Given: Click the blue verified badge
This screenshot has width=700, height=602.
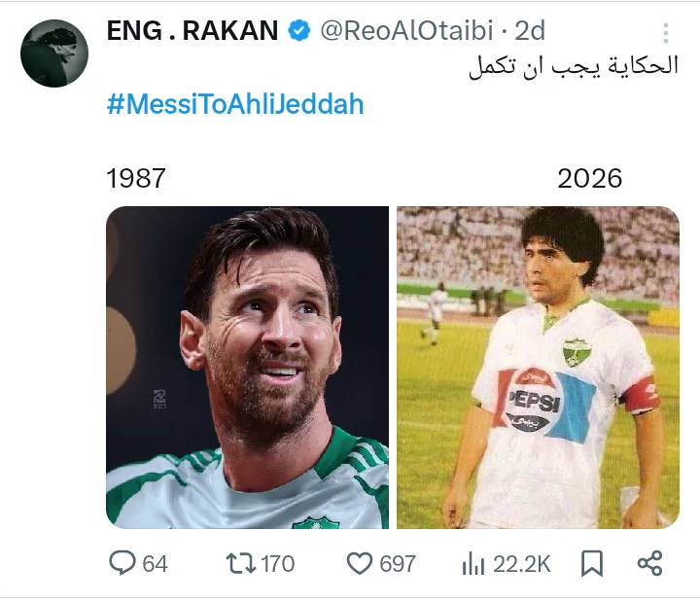Looking at the screenshot, I should click(x=298, y=31).
